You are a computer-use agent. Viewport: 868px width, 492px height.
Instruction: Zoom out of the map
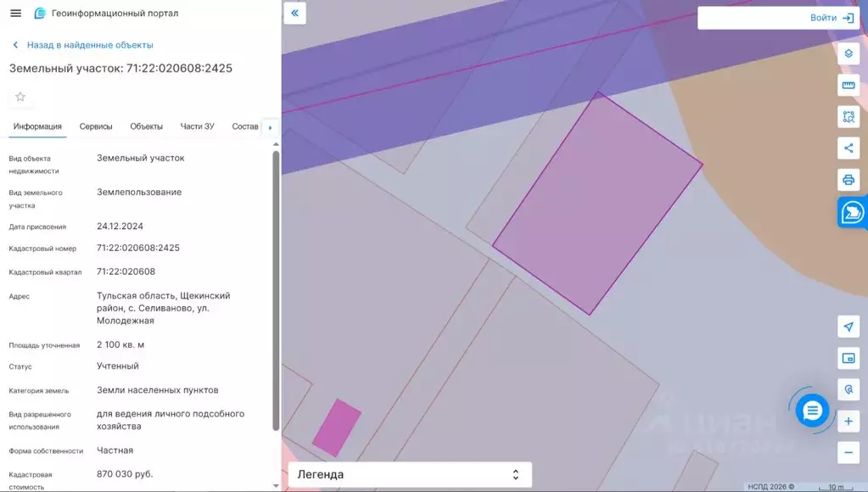pyautogui.click(x=848, y=452)
